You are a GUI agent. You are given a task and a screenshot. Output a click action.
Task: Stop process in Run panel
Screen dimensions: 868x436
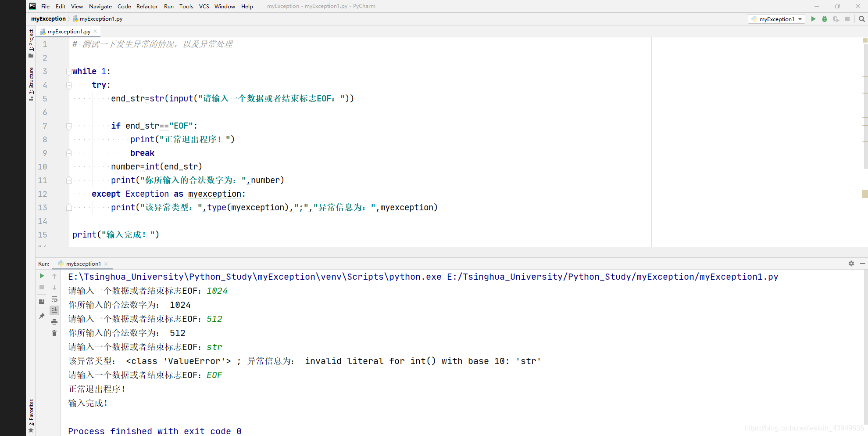pyautogui.click(x=42, y=287)
